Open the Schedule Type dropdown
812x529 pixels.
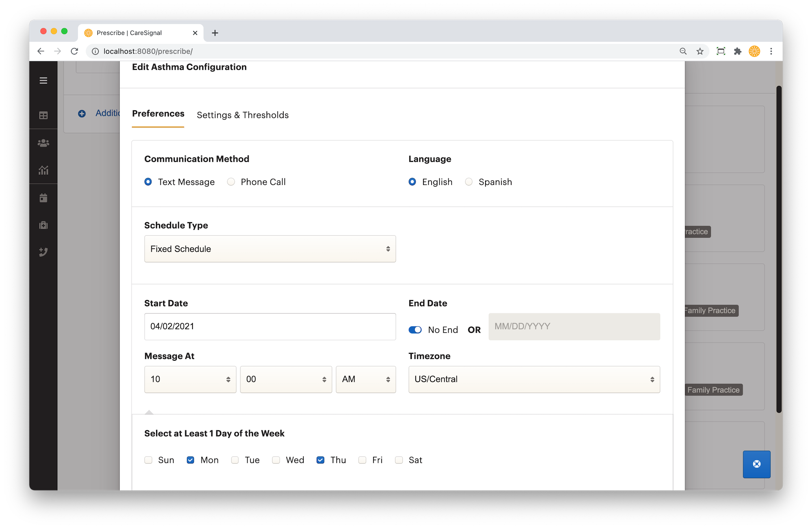click(x=270, y=249)
